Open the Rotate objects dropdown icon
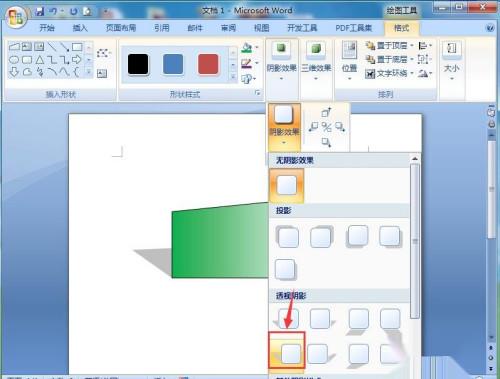The image size is (500, 379). 425,73
